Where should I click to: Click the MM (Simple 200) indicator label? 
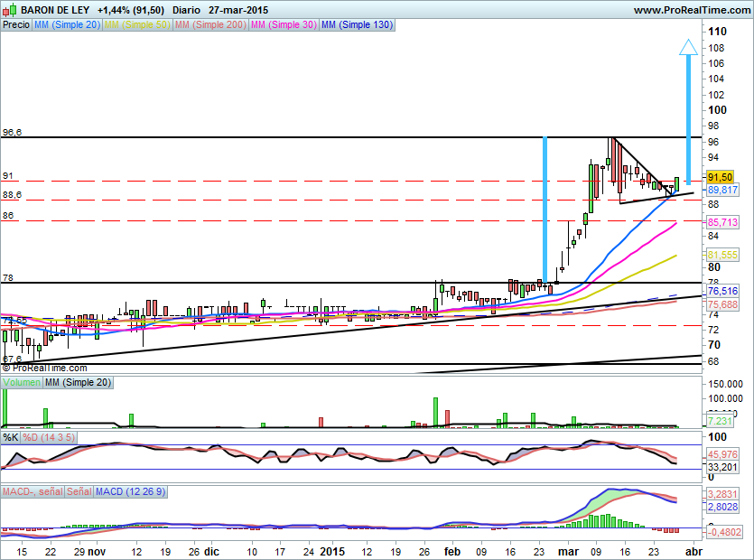pos(209,25)
